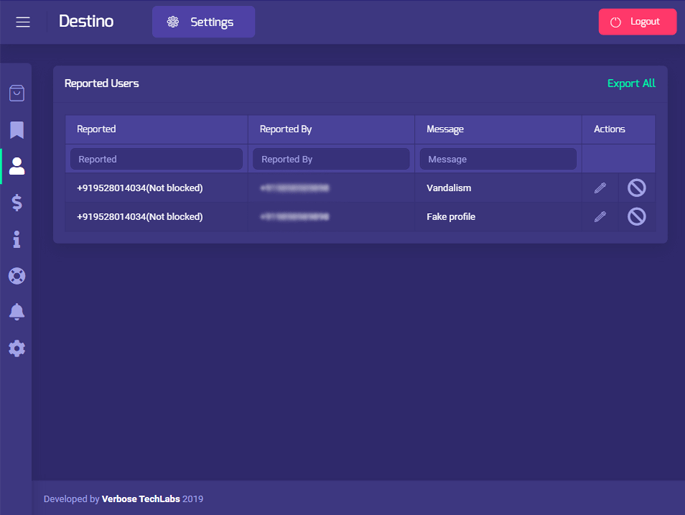Click the shopping bag sidebar icon
Screen dimensions: 685x515
tap(17, 93)
